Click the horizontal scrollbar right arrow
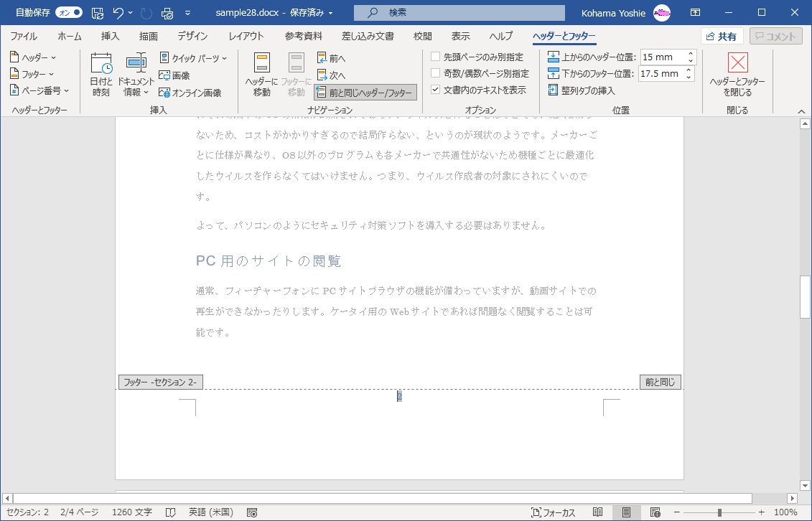812x521 pixels. pyautogui.click(x=792, y=499)
